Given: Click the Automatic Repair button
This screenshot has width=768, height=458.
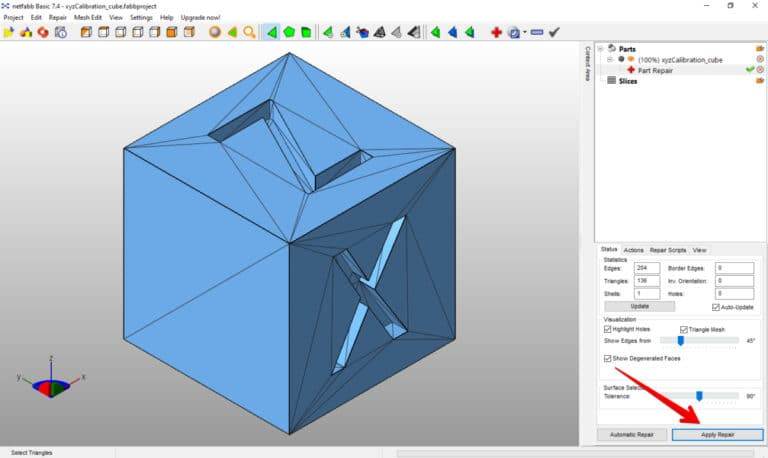Looking at the screenshot, I should [x=632, y=434].
